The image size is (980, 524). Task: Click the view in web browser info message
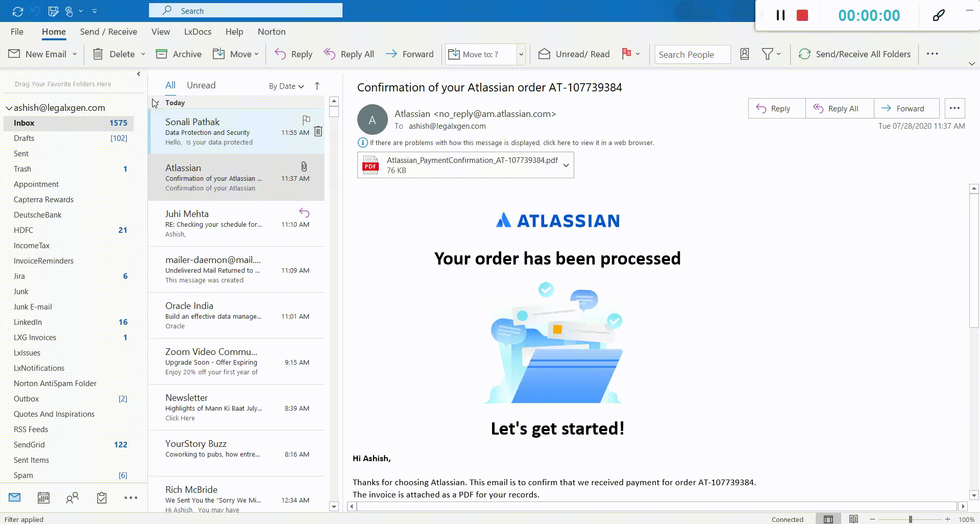pos(511,143)
